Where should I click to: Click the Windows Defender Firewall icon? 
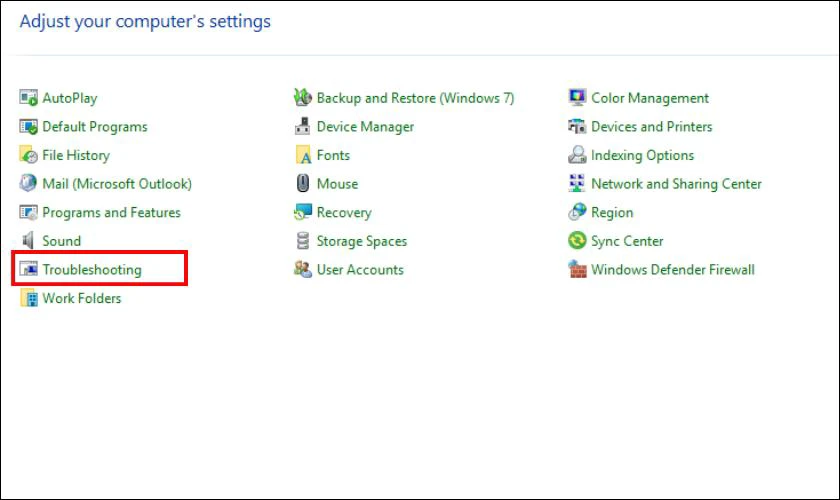pyautogui.click(x=577, y=269)
